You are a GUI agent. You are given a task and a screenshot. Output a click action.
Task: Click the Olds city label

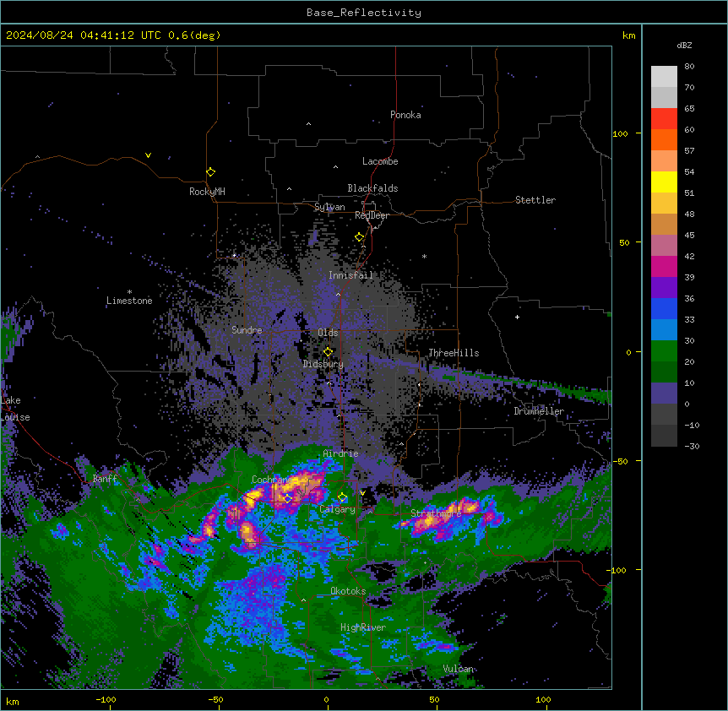coord(328,333)
